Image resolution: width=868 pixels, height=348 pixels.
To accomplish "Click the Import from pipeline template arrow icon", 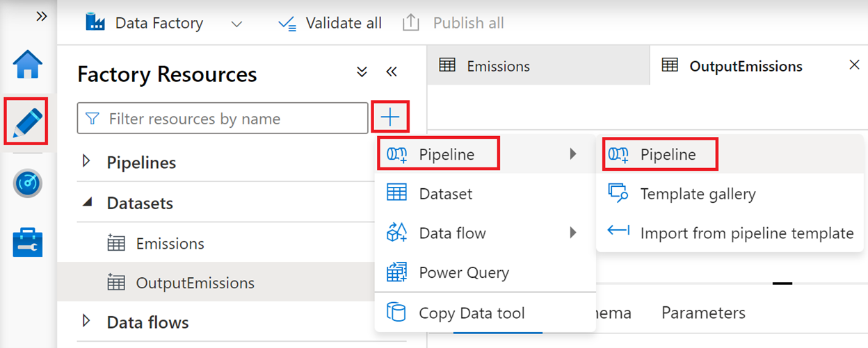I will point(618,231).
